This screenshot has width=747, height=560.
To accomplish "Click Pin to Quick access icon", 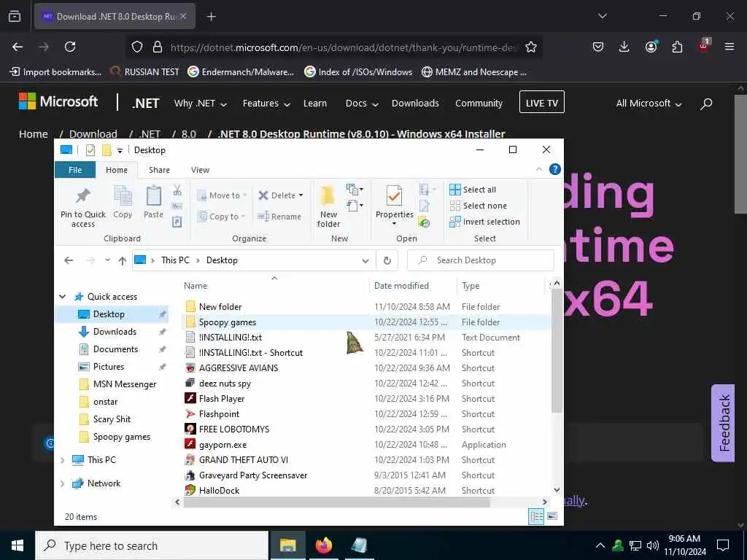I will pos(83,196).
